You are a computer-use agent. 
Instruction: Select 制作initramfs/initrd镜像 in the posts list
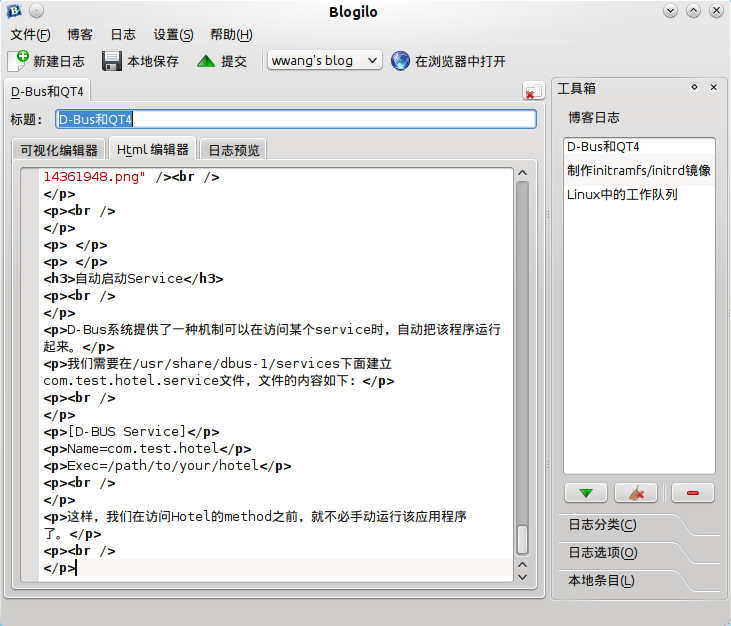click(x=639, y=171)
